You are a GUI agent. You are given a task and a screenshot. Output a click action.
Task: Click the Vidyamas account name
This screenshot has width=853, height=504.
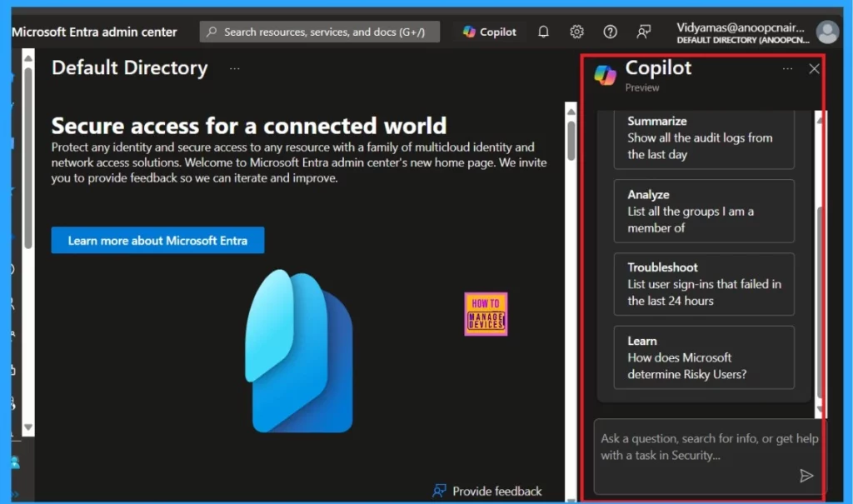(x=741, y=27)
